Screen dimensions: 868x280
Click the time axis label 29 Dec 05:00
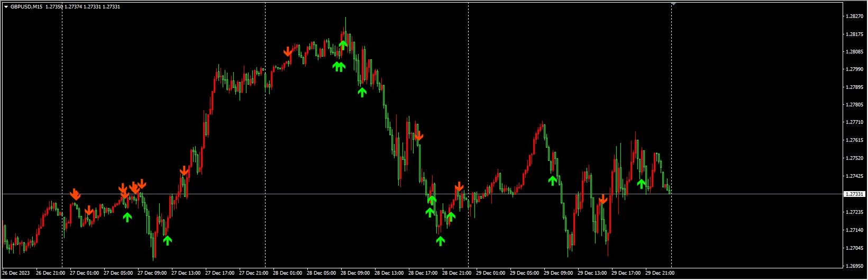(524, 274)
